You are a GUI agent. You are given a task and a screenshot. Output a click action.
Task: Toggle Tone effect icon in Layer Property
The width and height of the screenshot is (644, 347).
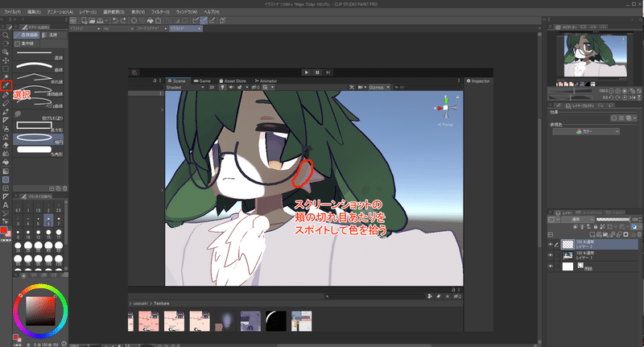(x=621, y=118)
